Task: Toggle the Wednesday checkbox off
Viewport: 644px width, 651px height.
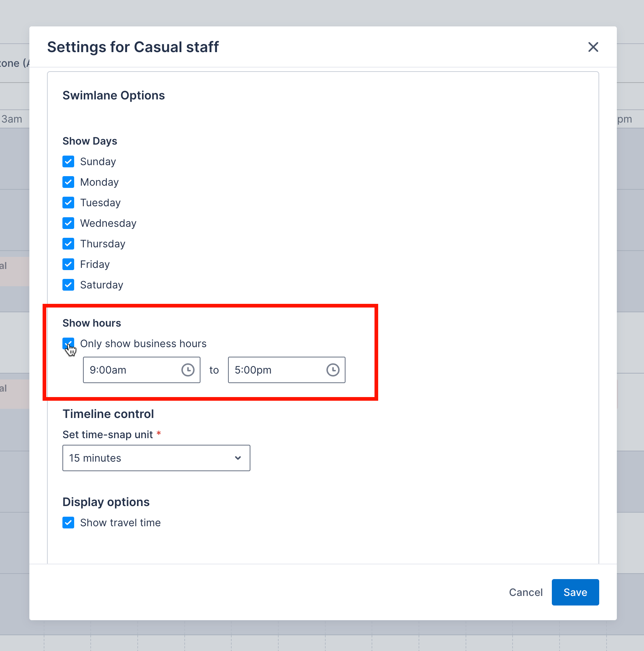Action: 68,223
